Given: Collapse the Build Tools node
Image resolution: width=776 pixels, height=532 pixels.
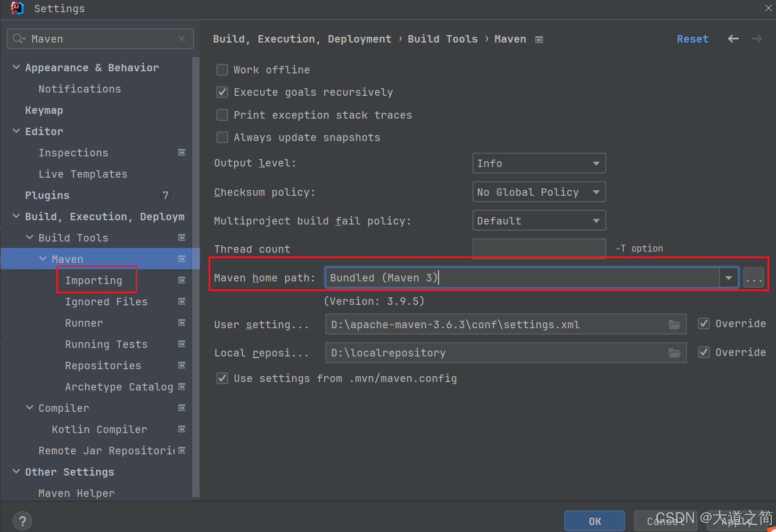Looking at the screenshot, I should click(30, 237).
